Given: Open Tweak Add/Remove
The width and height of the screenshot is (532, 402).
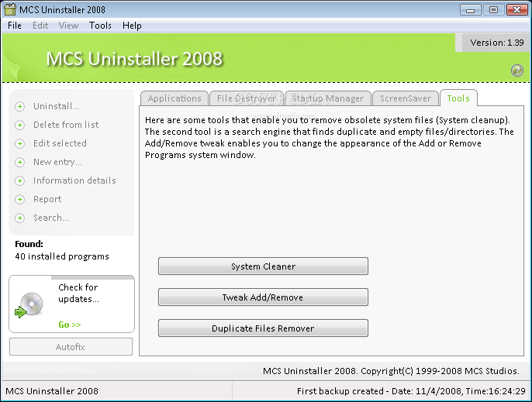Looking at the screenshot, I should (x=264, y=297).
